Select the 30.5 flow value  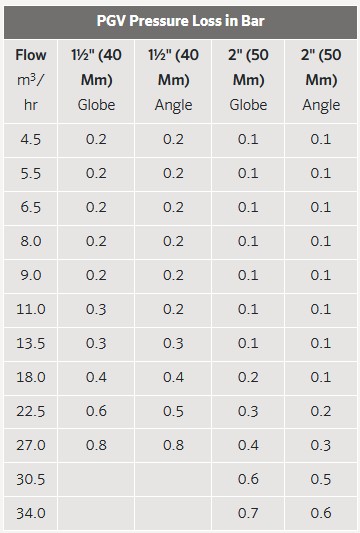coord(31,479)
